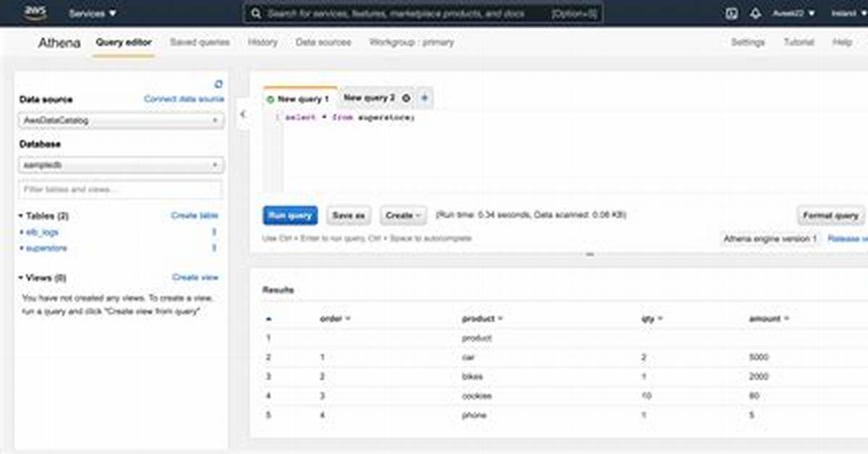Open the Services menu
The width and height of the screenshot is (868, 454).
(x=92, y=14)
